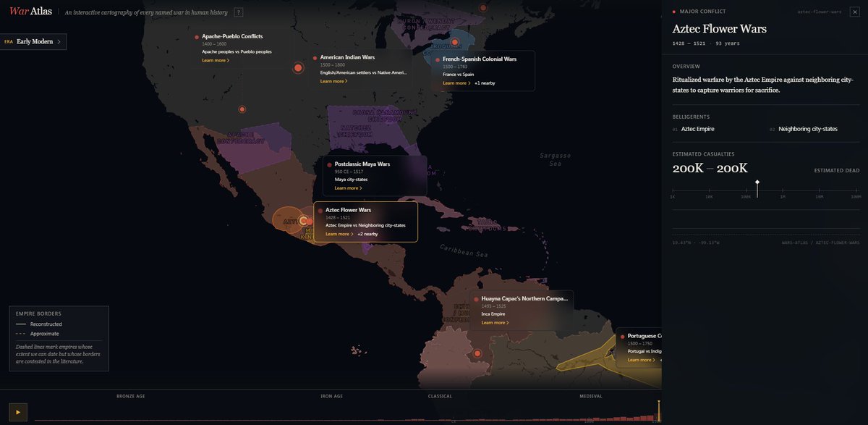Click the casualties scale diamond marker
This screenshot has height=425, width=868.
[757, 182]
